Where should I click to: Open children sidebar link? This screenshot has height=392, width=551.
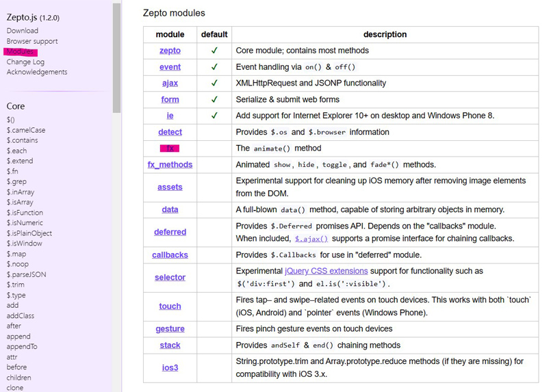(18, 378)
